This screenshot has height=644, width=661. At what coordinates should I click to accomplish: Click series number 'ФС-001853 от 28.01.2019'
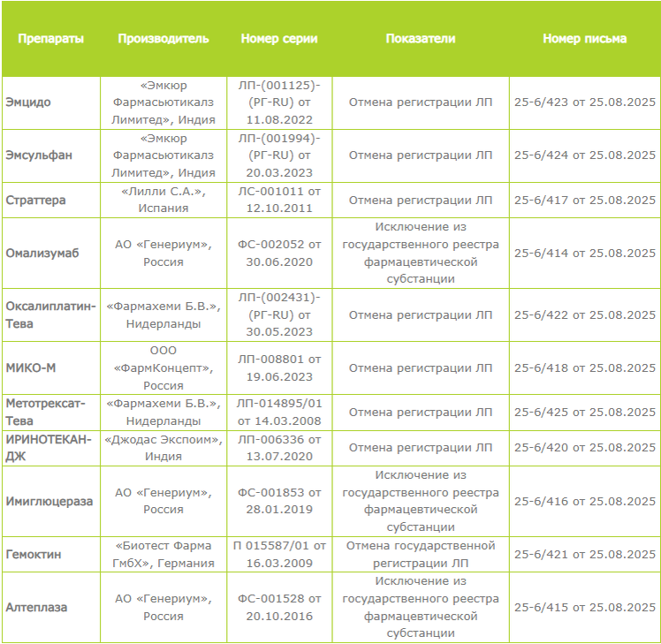point(279,501)
